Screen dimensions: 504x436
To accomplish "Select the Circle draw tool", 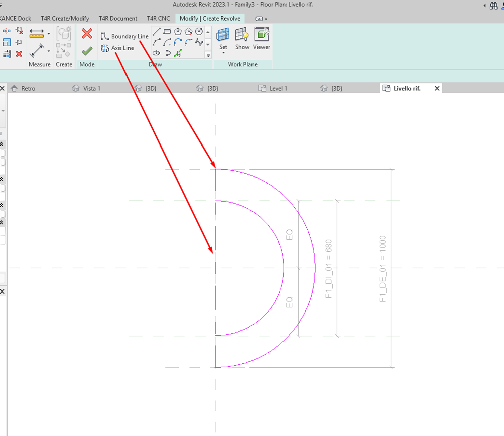I will click(x=199, y=32).
